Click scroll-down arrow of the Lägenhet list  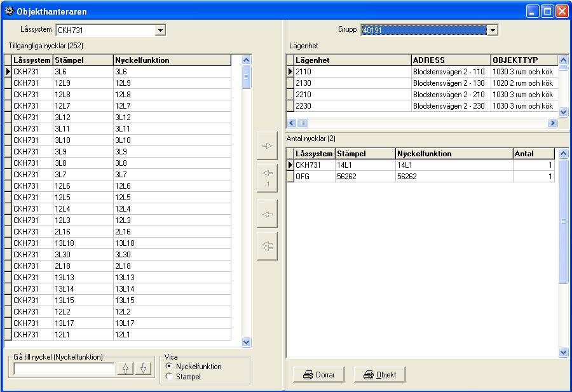[x=563, y=112]
